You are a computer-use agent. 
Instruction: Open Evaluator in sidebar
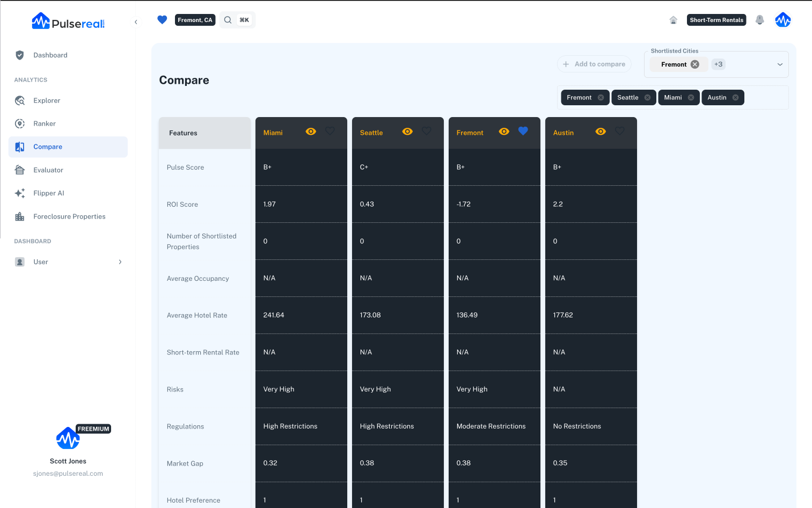(68, 170)
